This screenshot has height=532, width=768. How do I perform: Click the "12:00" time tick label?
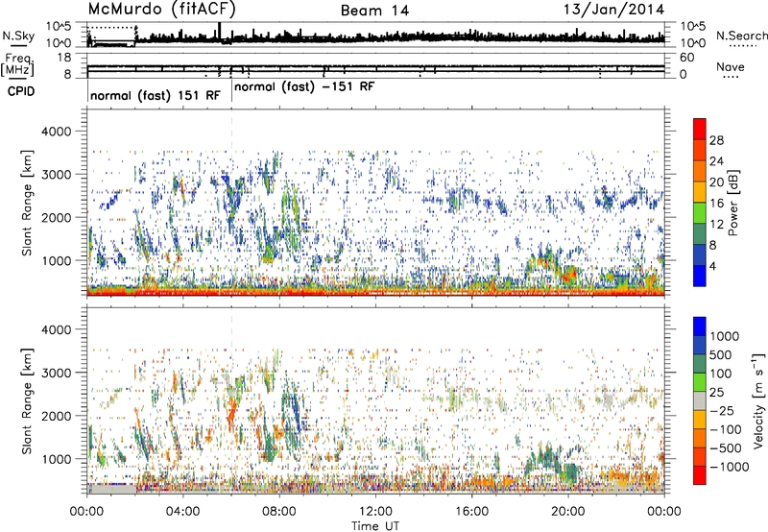coord(375,512)
